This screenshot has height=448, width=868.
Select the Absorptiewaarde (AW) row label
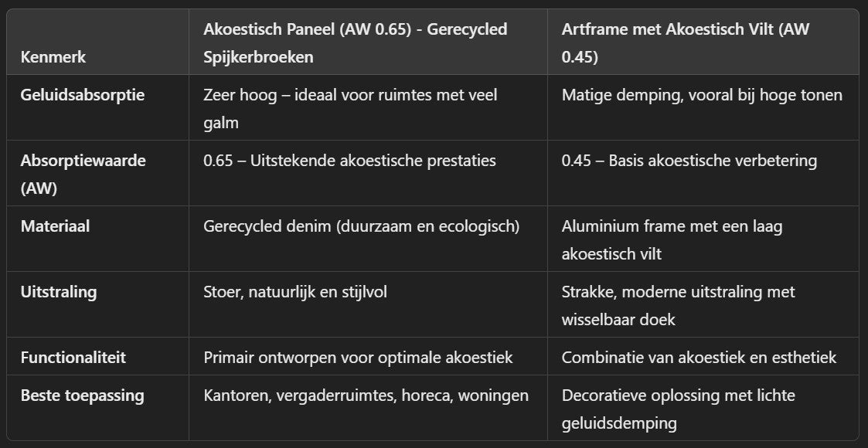(83, 172)
